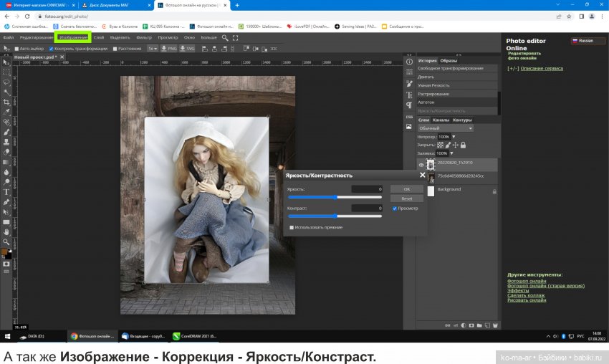
Task: Click Reset in brightness dialog
Action: pyautogui.click(x=407, y=198)
